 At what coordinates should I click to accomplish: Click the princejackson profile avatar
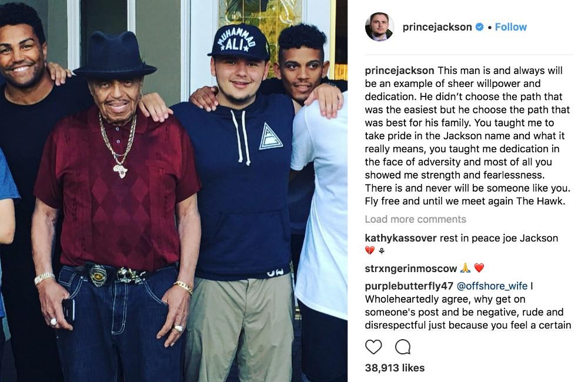(379, 27)
